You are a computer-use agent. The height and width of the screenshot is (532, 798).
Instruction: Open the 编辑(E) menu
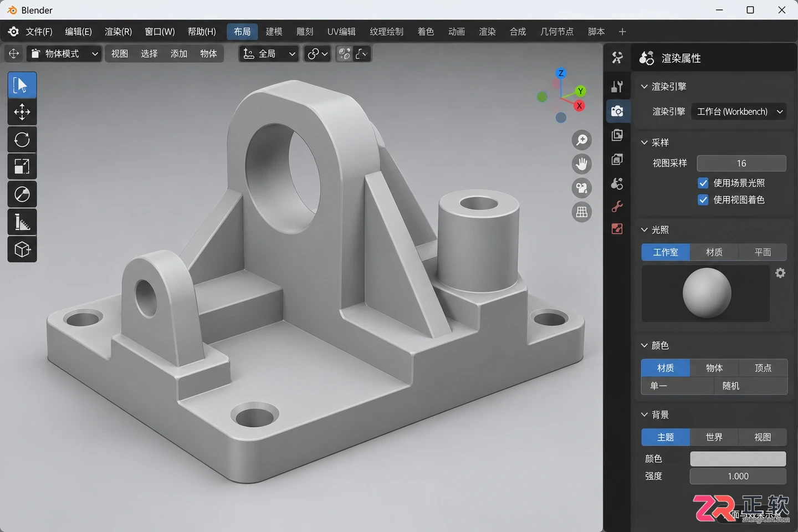point(79,32)
